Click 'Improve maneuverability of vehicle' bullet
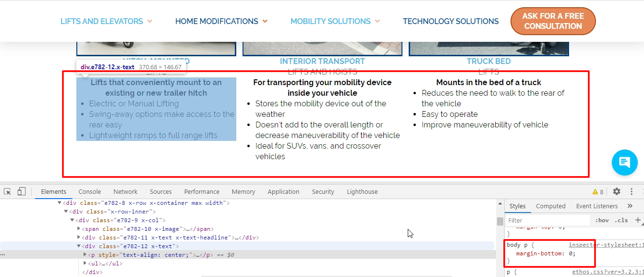The width and height of the screenshot is (644, 277). click(485, 125)
